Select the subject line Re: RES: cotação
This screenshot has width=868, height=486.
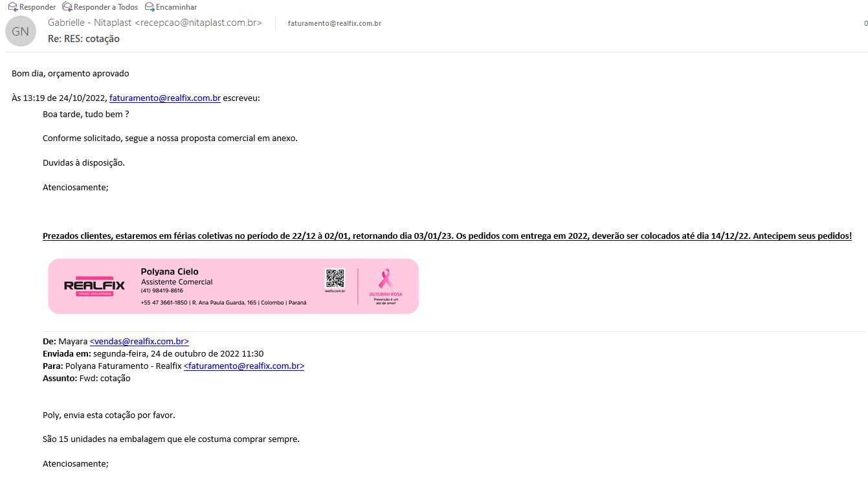click(83, 39)
